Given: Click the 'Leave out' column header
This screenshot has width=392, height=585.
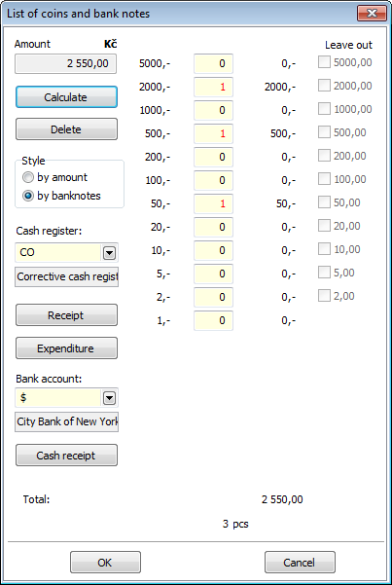Looking at the screenshot, I should coord(349,45).
